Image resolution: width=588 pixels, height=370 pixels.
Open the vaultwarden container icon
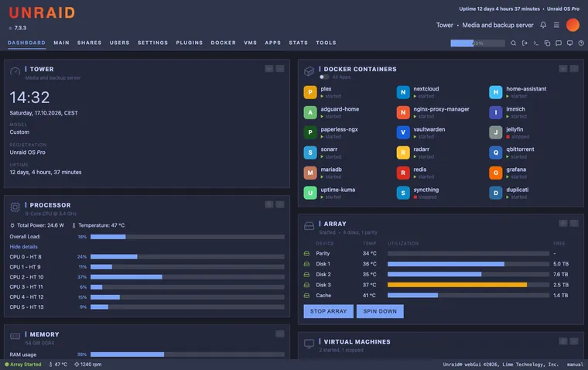click(403, 132)
